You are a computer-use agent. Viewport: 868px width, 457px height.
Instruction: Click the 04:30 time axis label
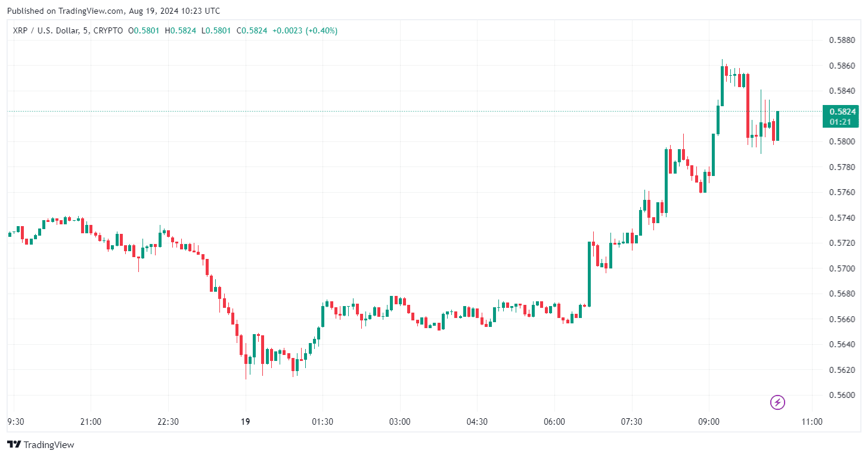[478, 422]
